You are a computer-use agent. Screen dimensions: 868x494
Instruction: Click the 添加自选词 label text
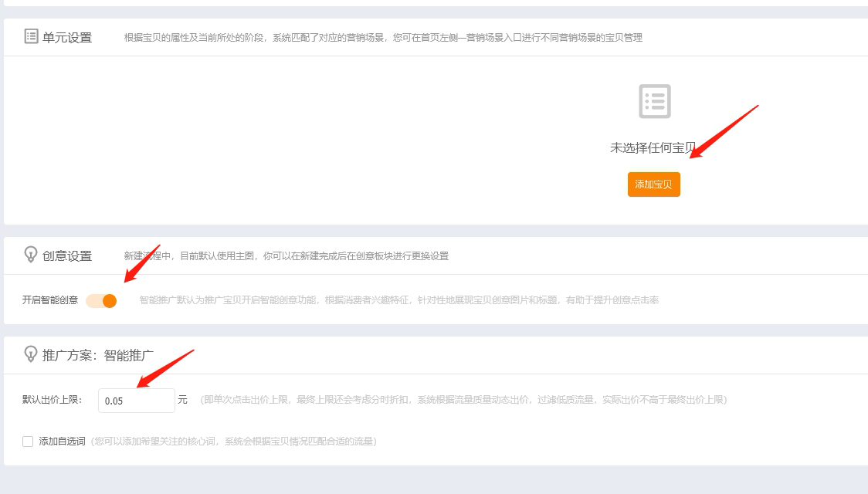coord(62,442)
